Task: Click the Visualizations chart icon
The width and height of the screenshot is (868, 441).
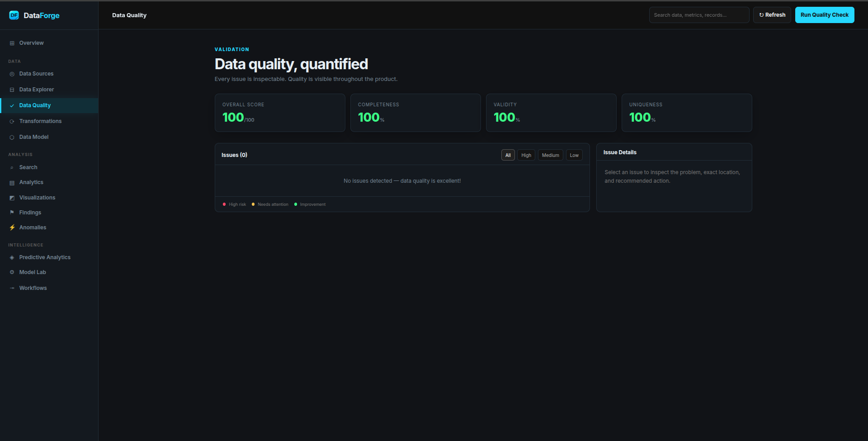Action: coord(12,198)
